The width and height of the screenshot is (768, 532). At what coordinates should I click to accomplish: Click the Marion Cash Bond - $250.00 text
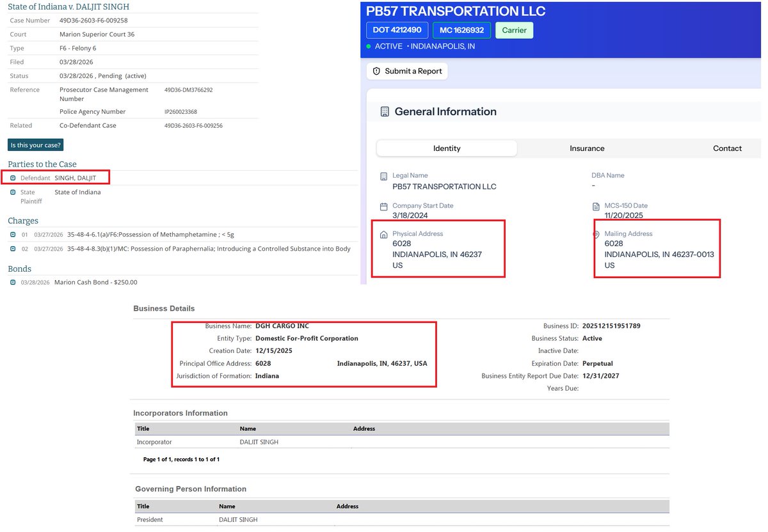point(95,282)
